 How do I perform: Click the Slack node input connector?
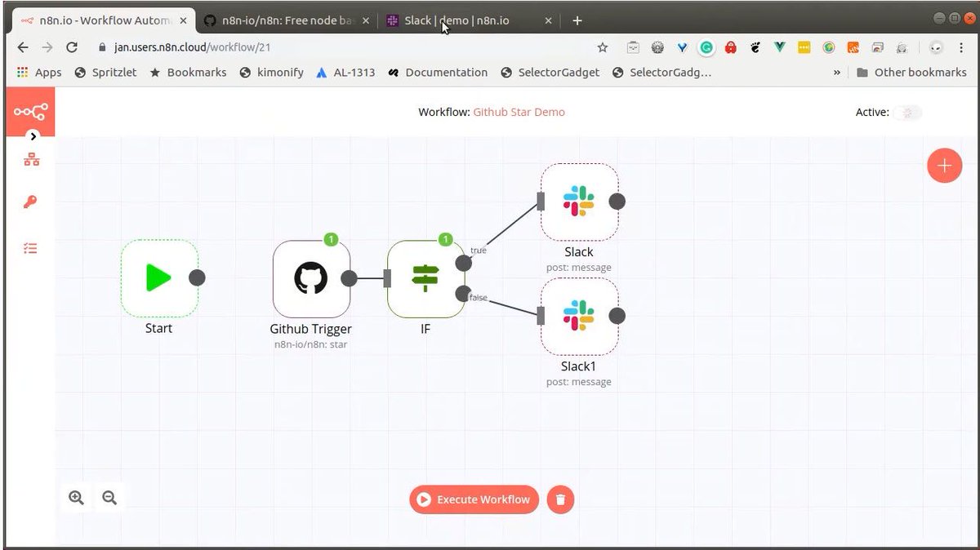click(541, 202)
